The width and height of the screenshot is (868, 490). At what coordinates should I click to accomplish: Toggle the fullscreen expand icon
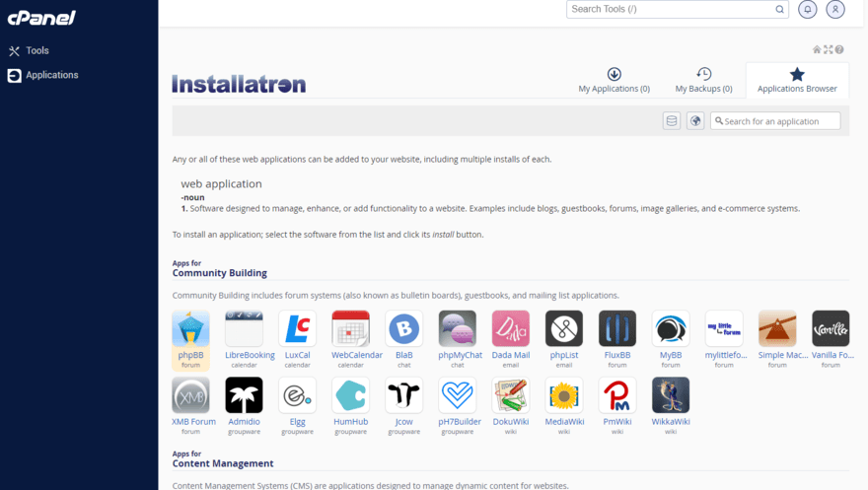point(829,49)
